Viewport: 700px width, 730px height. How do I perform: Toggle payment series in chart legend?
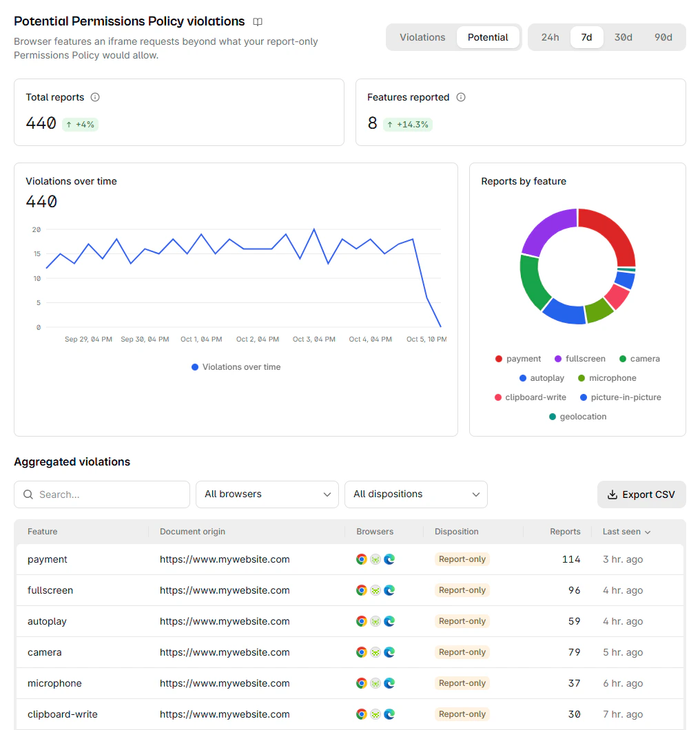tap(518, 359)
